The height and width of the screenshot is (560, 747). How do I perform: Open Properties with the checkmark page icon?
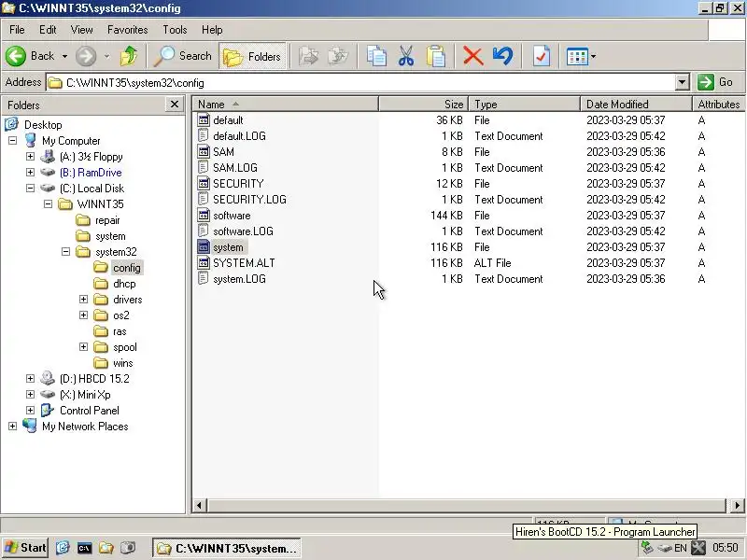542,56
